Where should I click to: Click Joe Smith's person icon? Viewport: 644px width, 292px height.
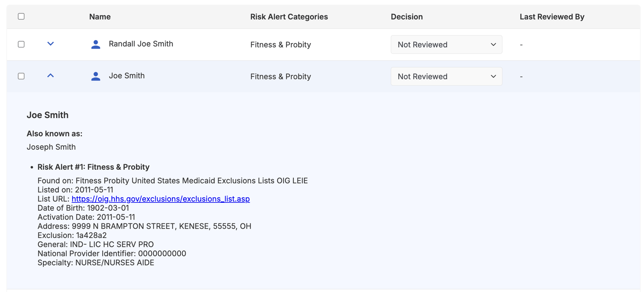click(96, 76)
